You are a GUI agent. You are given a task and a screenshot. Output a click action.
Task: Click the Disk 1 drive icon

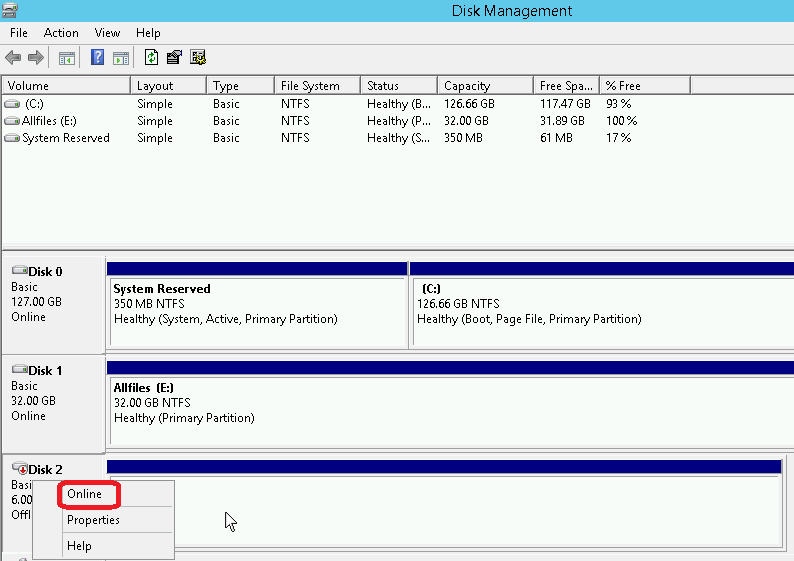pos(20,369)
